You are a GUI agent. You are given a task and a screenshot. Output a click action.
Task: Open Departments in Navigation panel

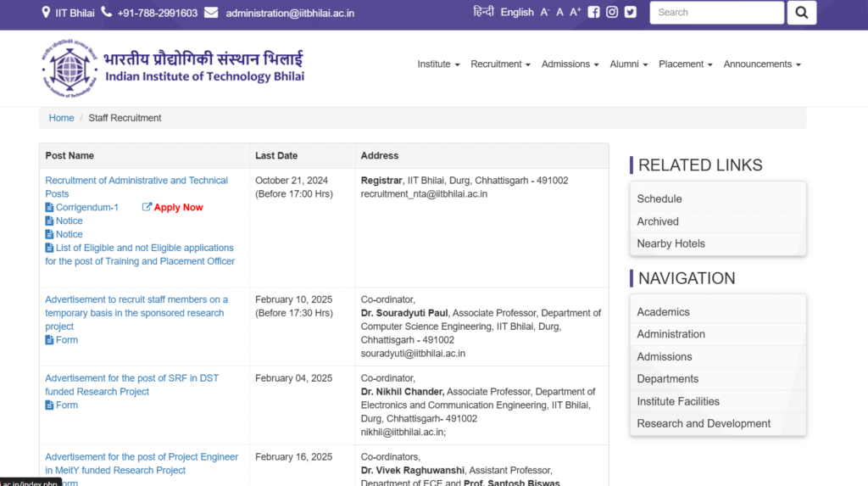pos(717,379)
